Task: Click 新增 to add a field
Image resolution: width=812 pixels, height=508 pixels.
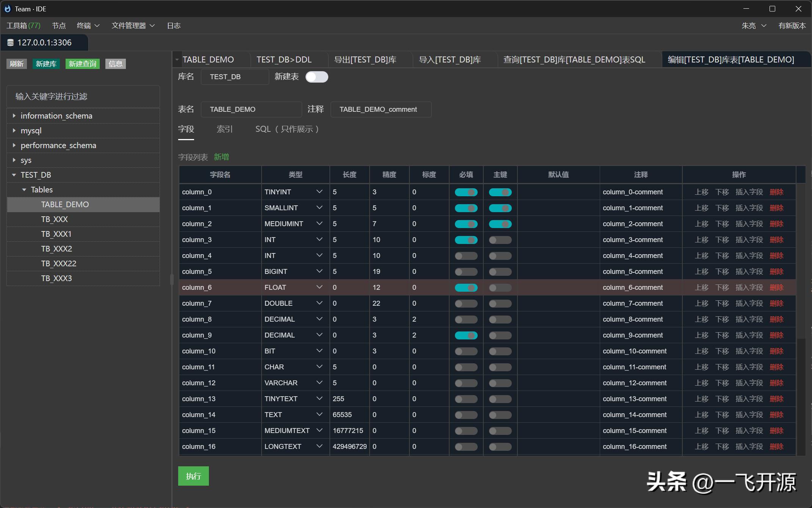Action: coord(221,157)
